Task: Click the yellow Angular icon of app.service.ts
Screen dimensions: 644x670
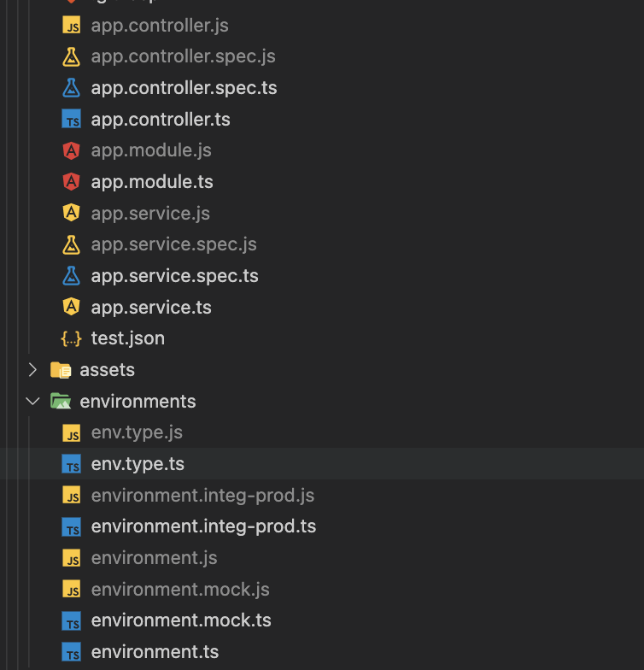Action: point(72,308)
